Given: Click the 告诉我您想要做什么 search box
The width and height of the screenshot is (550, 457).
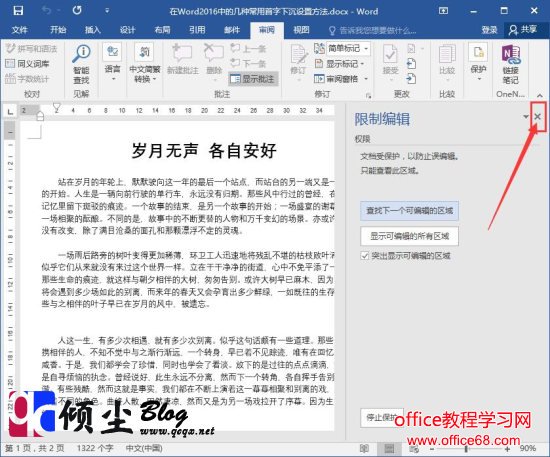Looking at the screenshot, I should coord(373,31).
